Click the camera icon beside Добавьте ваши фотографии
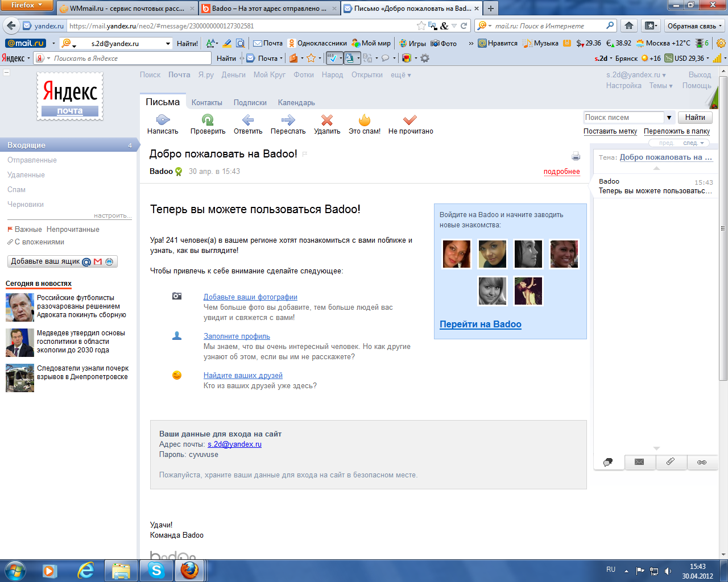The image size is (728, 582). pyautogui.click(x=177, y=296)
